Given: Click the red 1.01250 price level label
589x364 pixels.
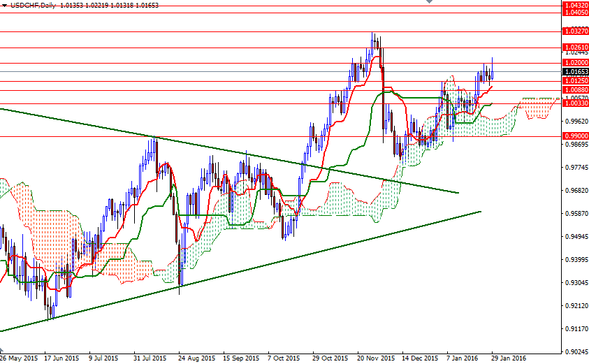Looking at the screenshot, I should [576, 81].
